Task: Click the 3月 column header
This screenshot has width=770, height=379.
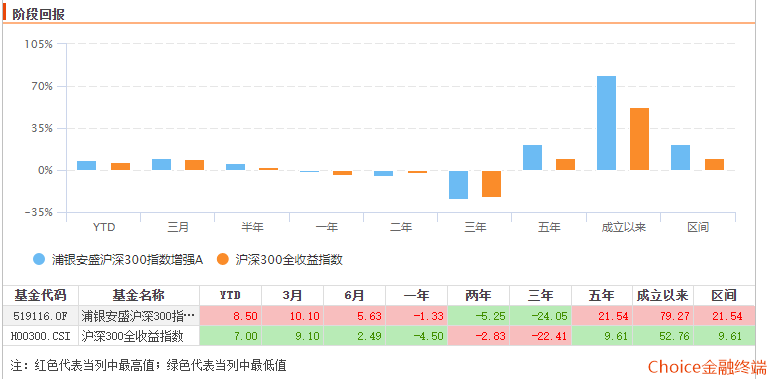Action: (x=292, y=295)
